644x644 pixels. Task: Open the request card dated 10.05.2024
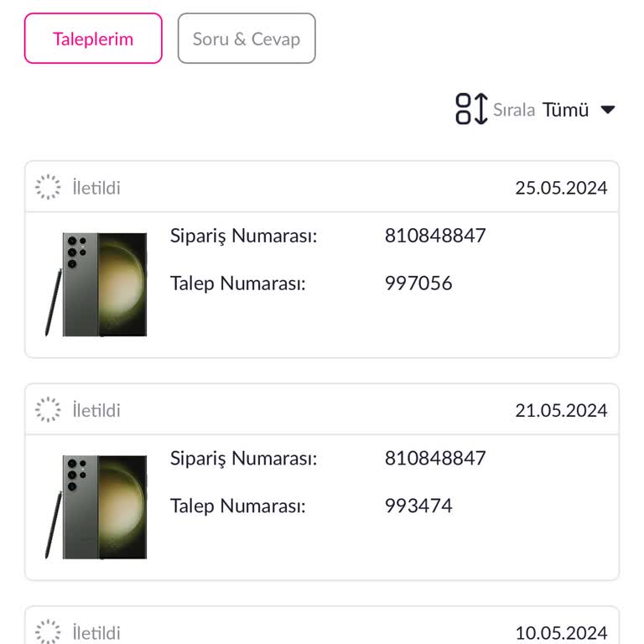(322, 632)
